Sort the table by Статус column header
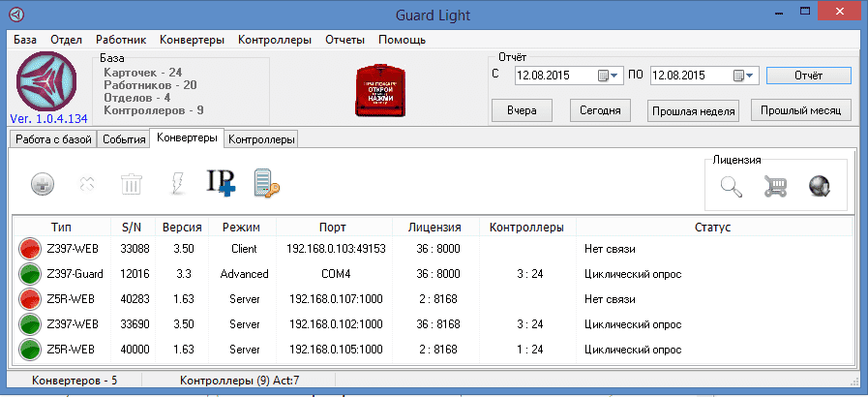This screenshot has width=868, height=397. pos(711,228)
